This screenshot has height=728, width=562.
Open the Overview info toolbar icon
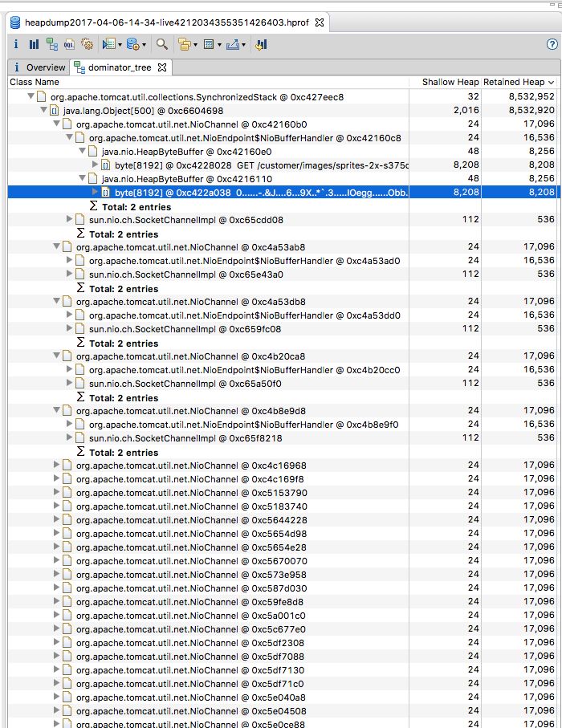tap(16, 44)
